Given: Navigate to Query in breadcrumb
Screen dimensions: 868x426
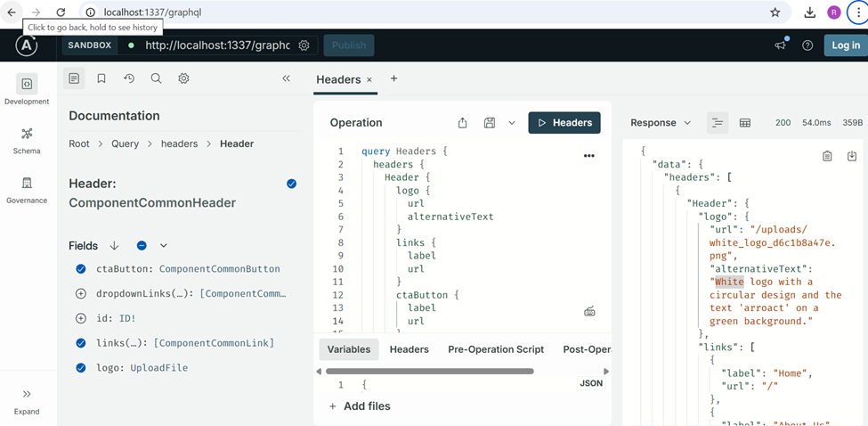Looking at the screenshot, I should coord(126,144).
